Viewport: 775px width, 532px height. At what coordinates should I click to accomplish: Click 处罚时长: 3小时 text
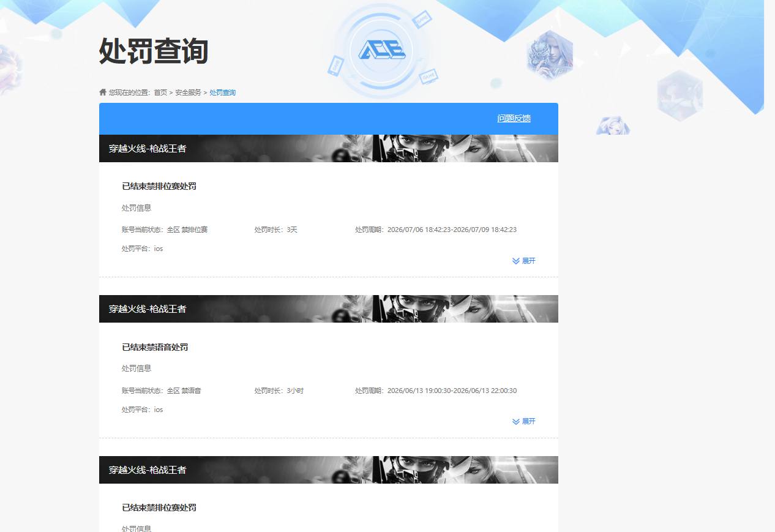click(x=279, y=391)
